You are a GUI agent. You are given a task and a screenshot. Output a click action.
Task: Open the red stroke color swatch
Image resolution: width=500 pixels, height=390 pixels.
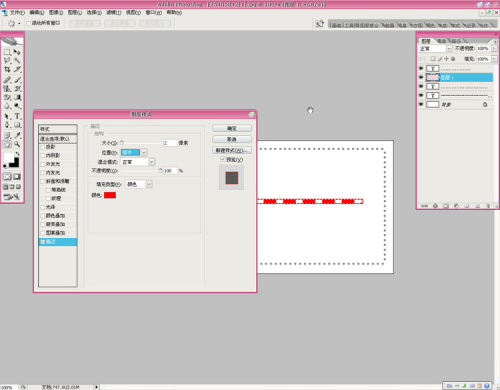coord(110,195)
